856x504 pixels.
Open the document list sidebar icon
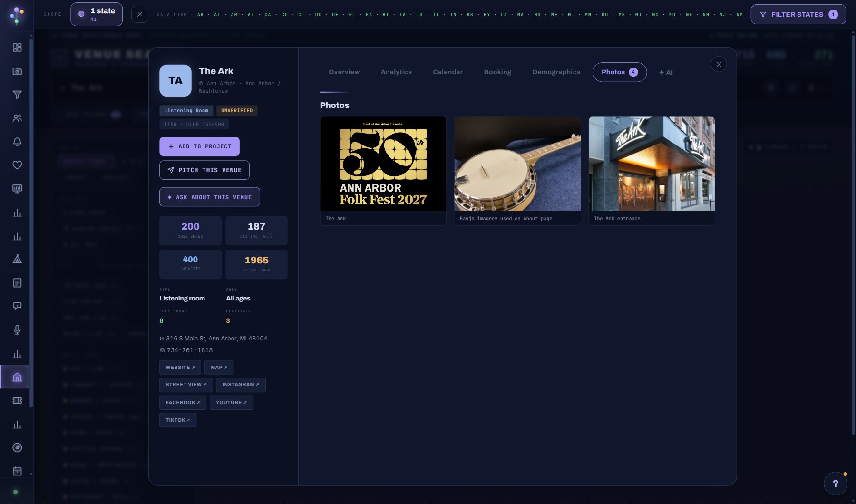tap(17, 283)
